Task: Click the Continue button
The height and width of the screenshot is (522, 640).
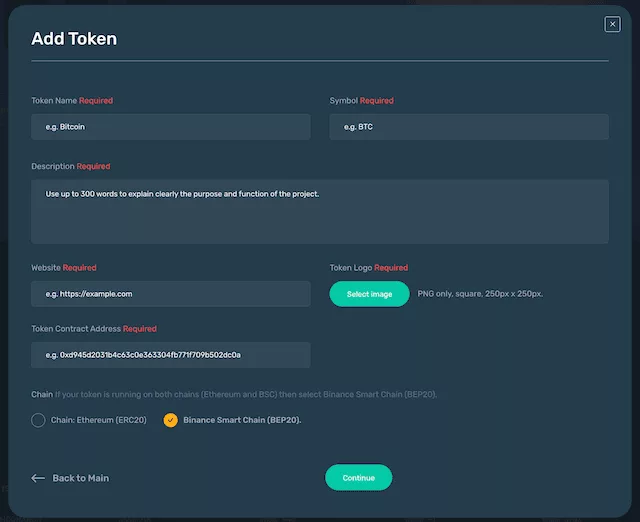Action: click(359, 478)
